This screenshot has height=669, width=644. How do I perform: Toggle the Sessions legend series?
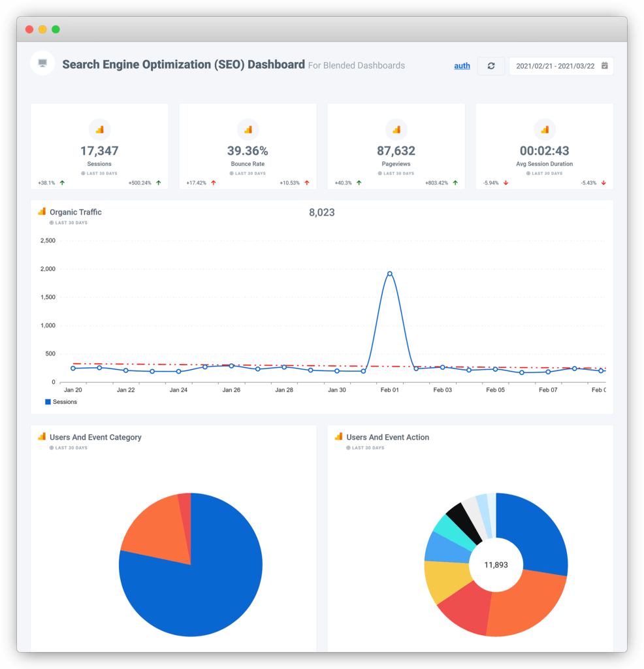tap(61, 402)
